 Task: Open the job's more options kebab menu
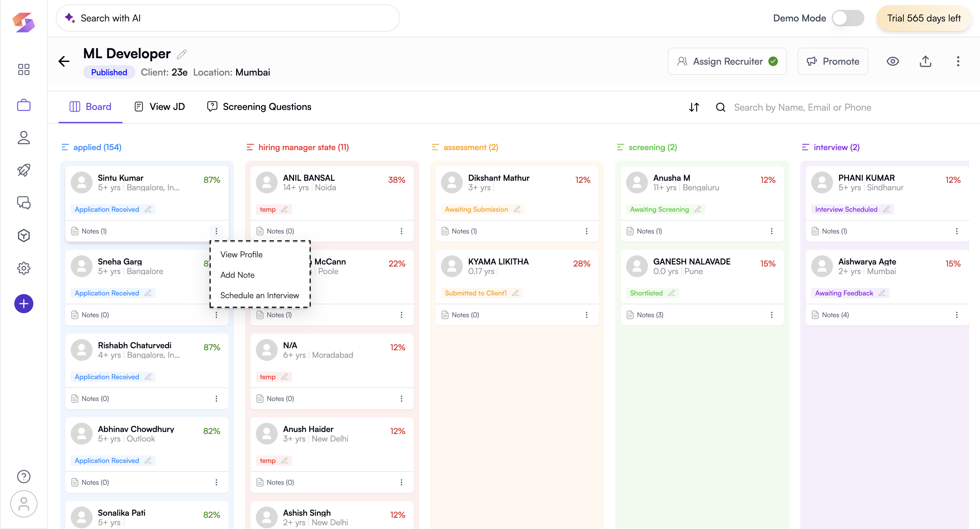coord(958,61)
